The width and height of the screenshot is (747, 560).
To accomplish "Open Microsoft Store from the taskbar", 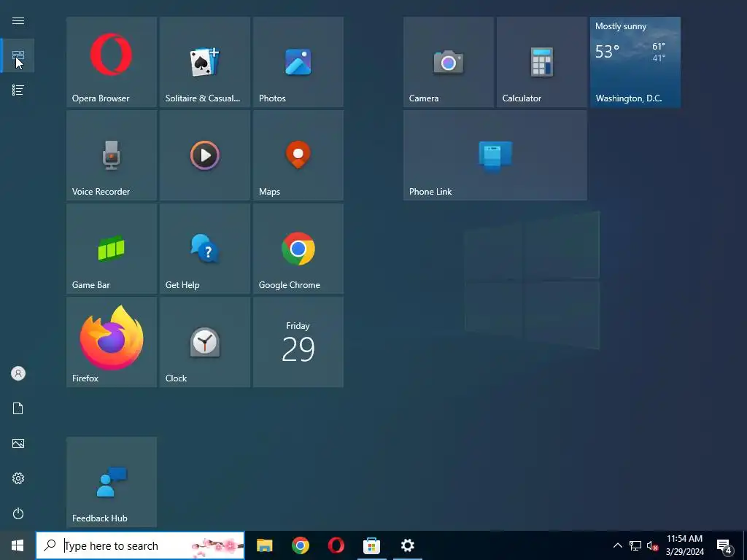I will click(371, 545).
